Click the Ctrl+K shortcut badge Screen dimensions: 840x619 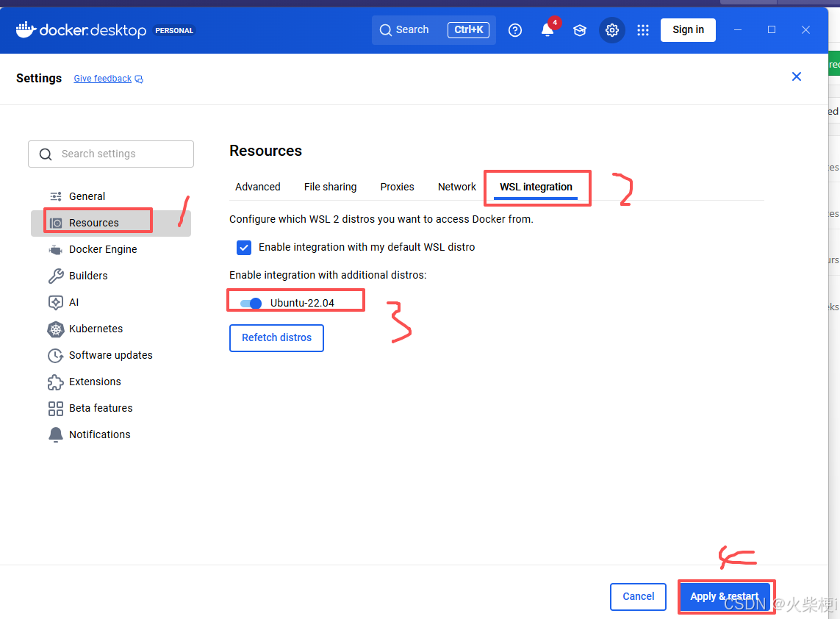(469, 30)
